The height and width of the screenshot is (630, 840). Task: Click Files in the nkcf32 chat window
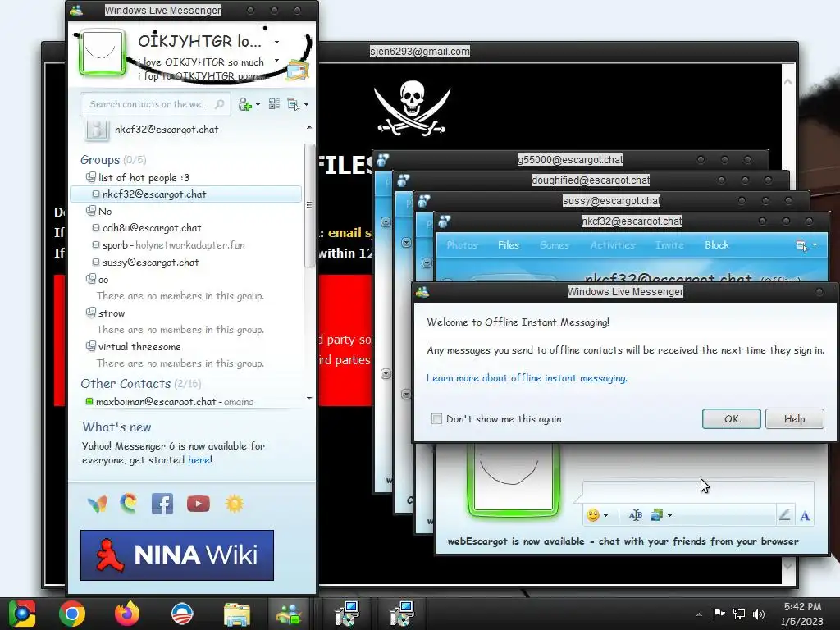(509, 244)
